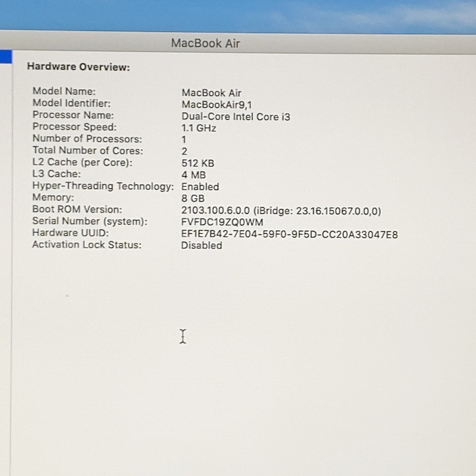The image size is (476, 476).
Task: Select the 8 GB memory value
Action: click(x=193, y=198)
